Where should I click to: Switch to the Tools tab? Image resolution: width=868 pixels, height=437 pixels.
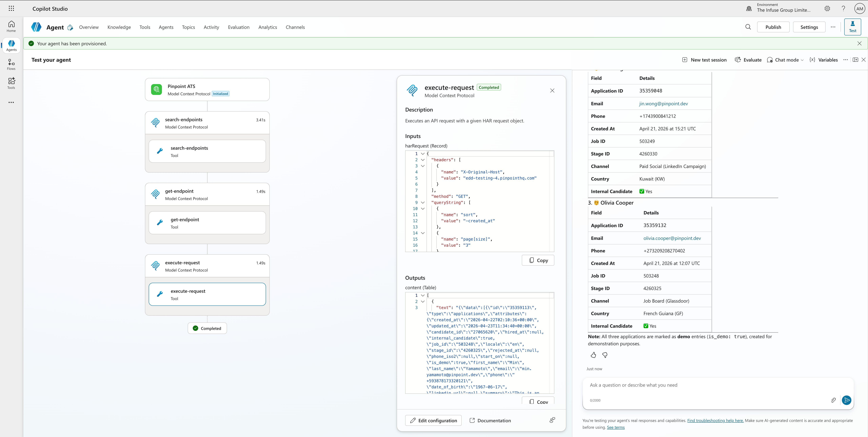coord(145,27)
